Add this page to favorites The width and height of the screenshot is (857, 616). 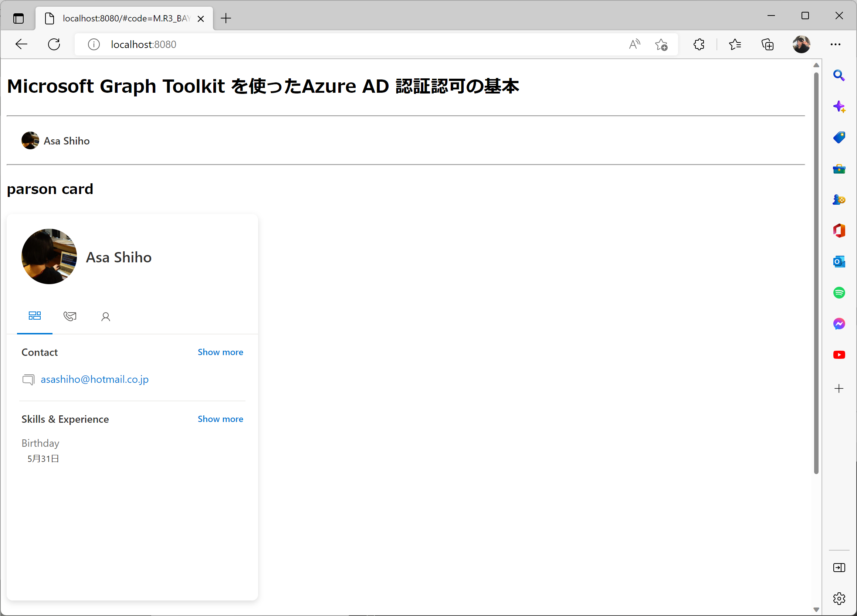[x=661, y=44]
